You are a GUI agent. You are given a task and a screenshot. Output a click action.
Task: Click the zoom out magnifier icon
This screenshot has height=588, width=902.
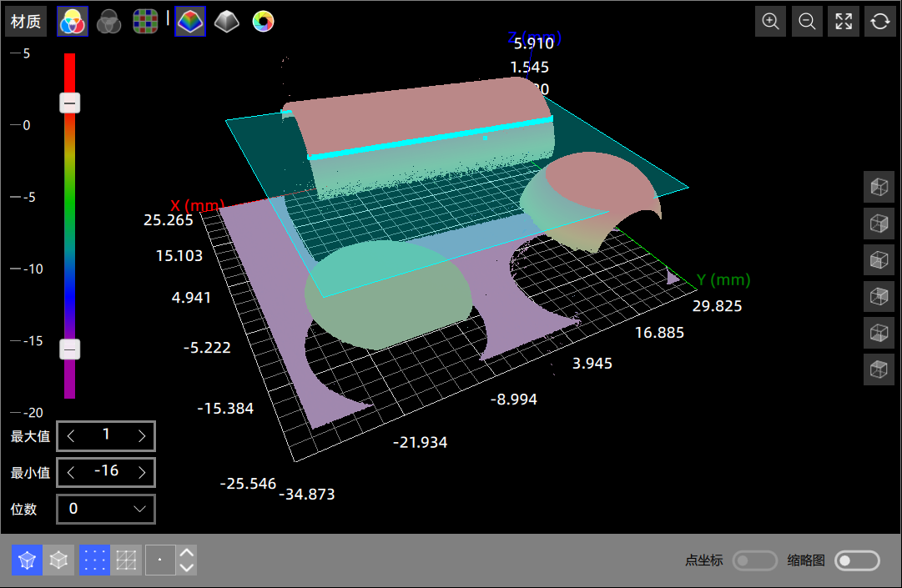click(x=807, y=22)
